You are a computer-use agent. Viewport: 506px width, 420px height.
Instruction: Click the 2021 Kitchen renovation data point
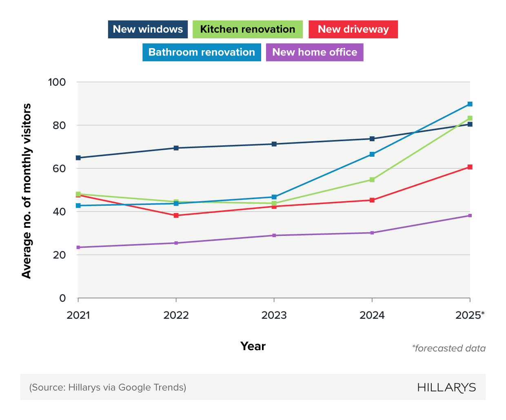[x=78, y=193]
